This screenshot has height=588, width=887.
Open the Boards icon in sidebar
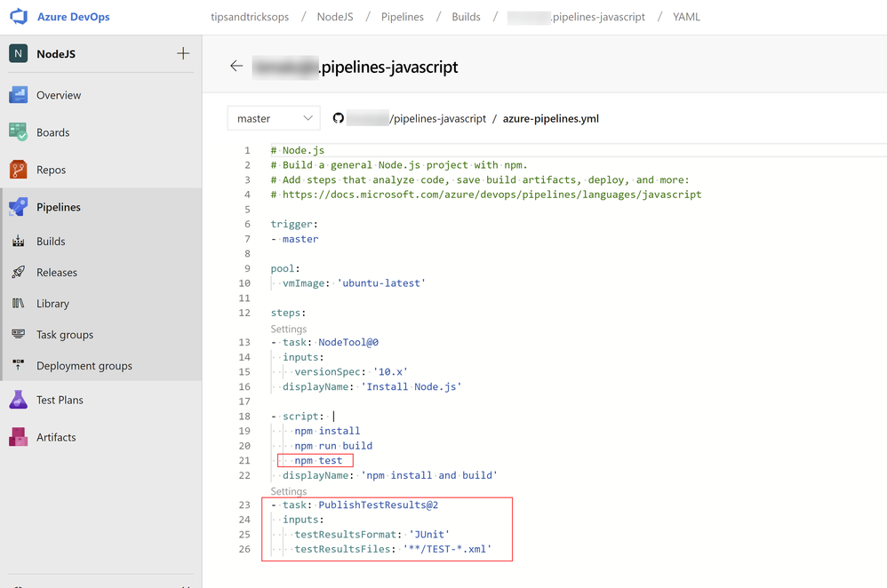18,132
